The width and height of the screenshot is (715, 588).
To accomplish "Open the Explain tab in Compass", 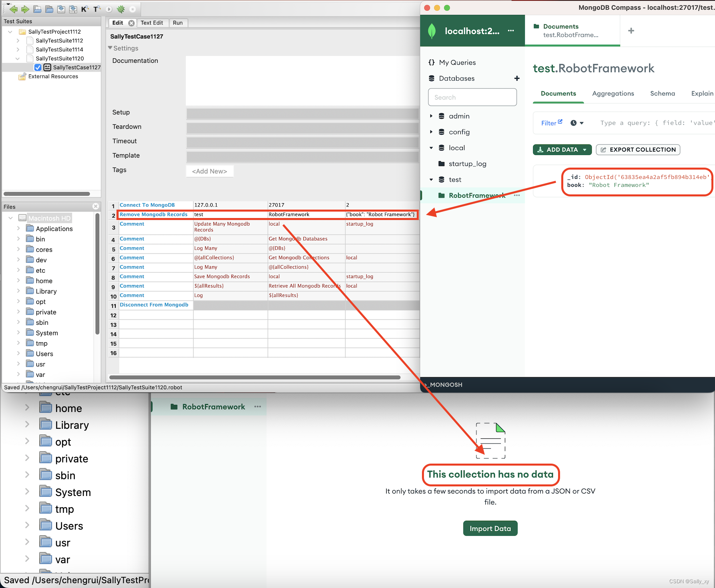I will click(702, 94).
